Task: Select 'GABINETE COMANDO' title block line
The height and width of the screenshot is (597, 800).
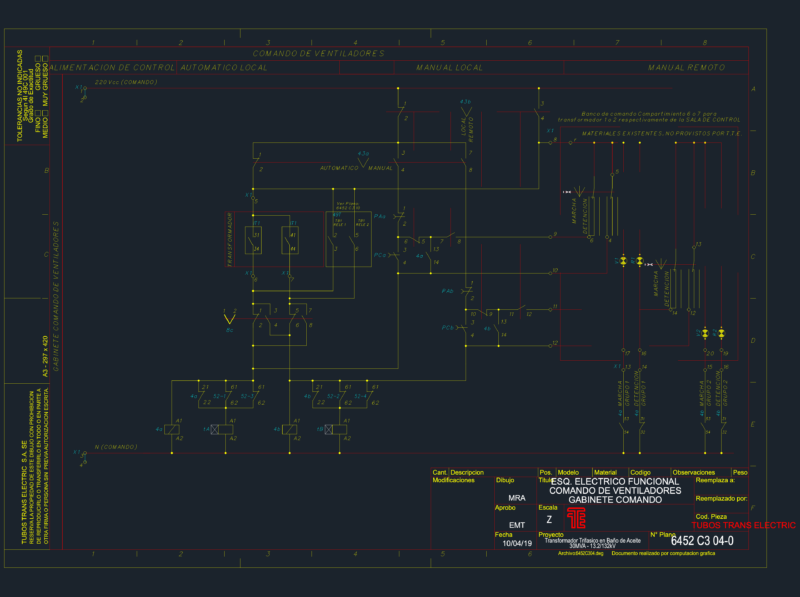Action: [615, 500]
